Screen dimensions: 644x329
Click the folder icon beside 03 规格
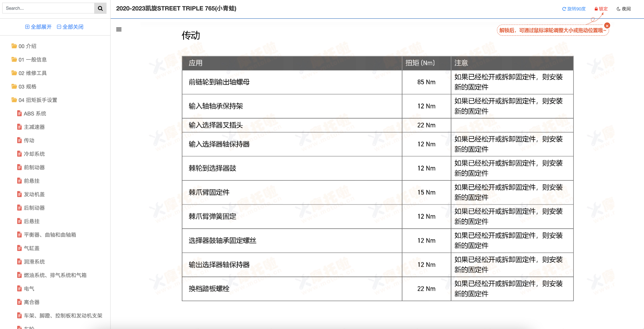coord(14,86)
